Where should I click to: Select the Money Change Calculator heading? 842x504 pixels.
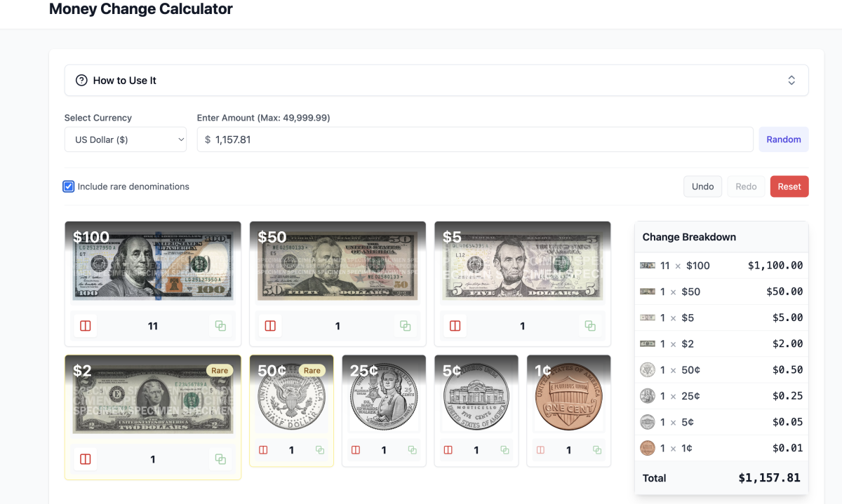[140, 9]
